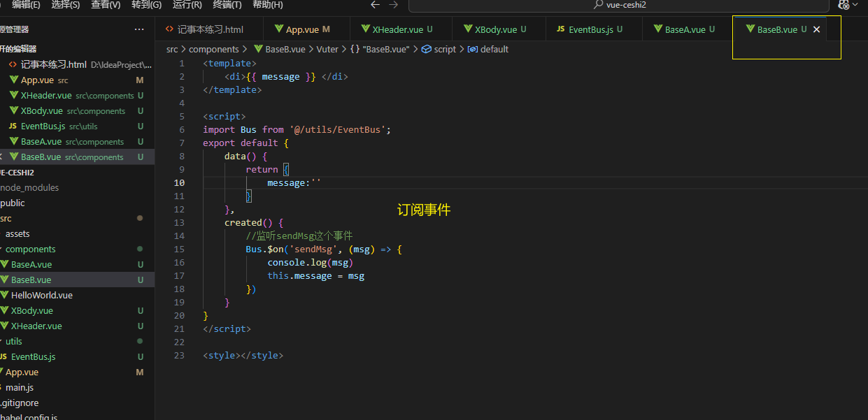Open the 查看(V) menu

pos(106,5)
